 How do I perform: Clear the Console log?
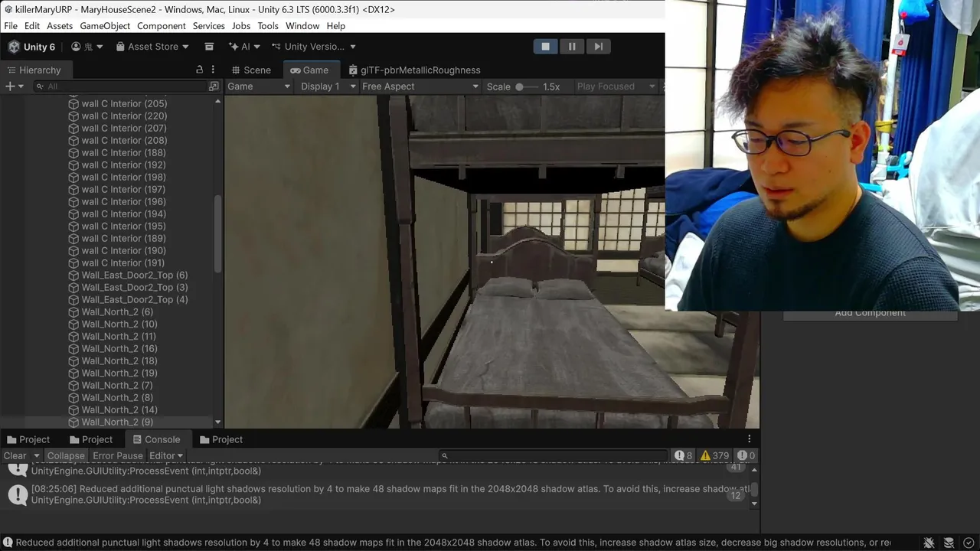pos(15,455)
